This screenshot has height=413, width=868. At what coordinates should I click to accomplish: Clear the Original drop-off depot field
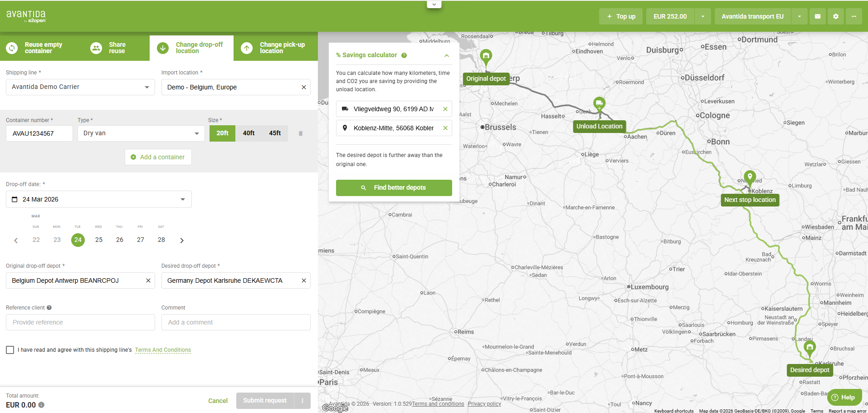click(x=148, y=280)
